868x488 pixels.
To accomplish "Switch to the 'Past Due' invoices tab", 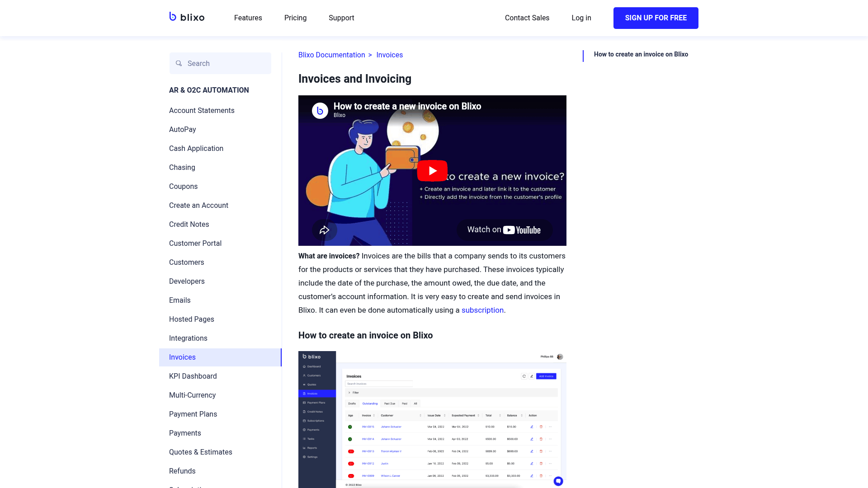I will (389, 403).
